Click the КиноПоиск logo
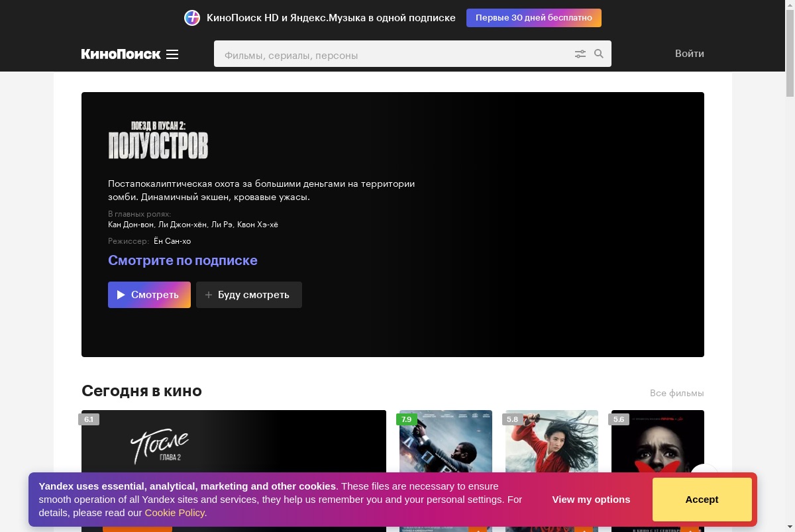 pyautogui.click(x=121, y=54)
